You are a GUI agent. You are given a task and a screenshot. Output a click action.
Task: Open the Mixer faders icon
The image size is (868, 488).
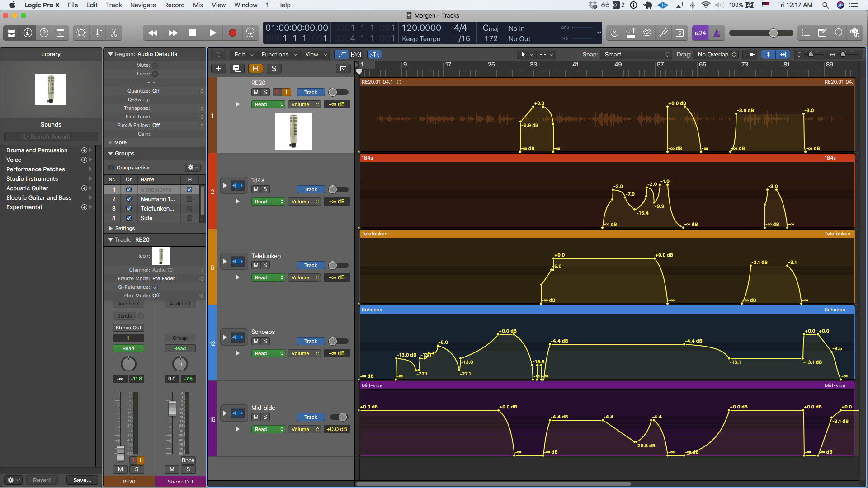click(x=98, y=33)
